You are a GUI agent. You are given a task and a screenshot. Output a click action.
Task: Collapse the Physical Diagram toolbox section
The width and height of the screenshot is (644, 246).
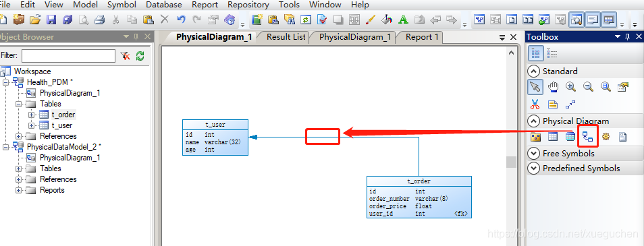[x=533, y=121]
